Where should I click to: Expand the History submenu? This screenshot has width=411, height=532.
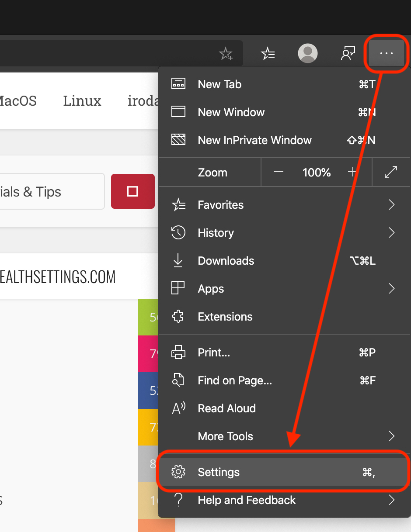pyautogui.click(x=391, y=233)
